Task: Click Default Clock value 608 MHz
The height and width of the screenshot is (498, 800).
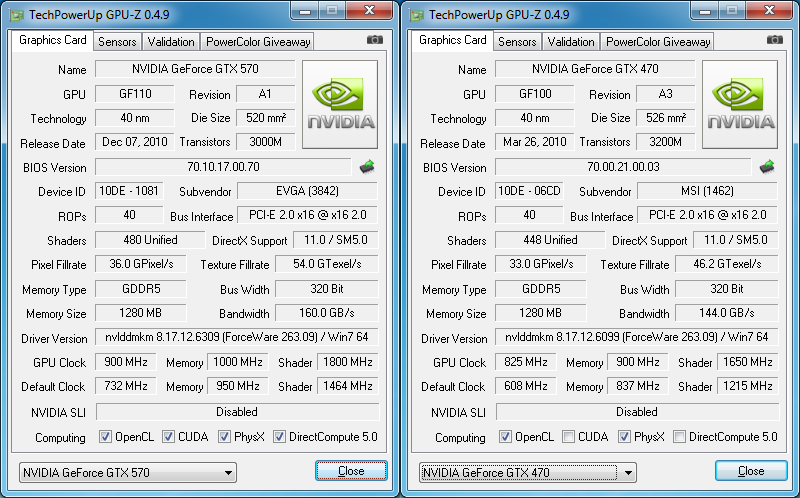Action: pyautogui.click(x=526, y=386)
